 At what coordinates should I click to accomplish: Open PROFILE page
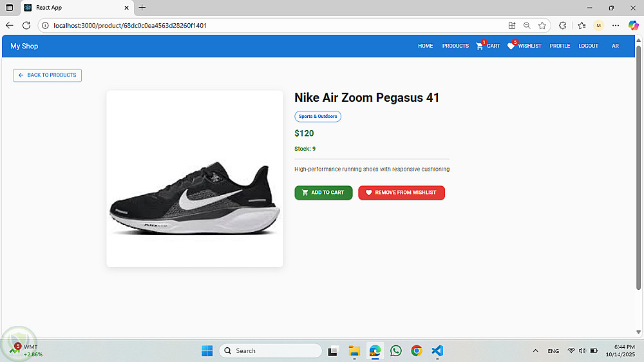(560, 46)
